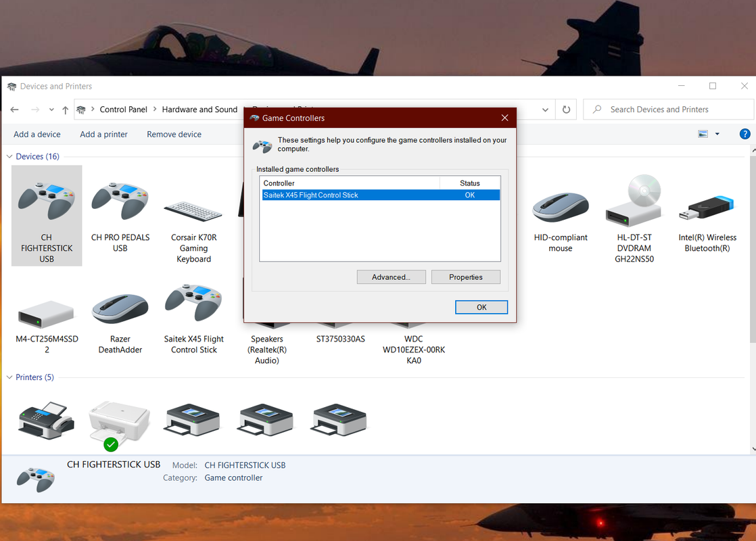Click the game controller icon in dialog description
The width and height of the screenshot is (756, 541).
tap(262, 145)
